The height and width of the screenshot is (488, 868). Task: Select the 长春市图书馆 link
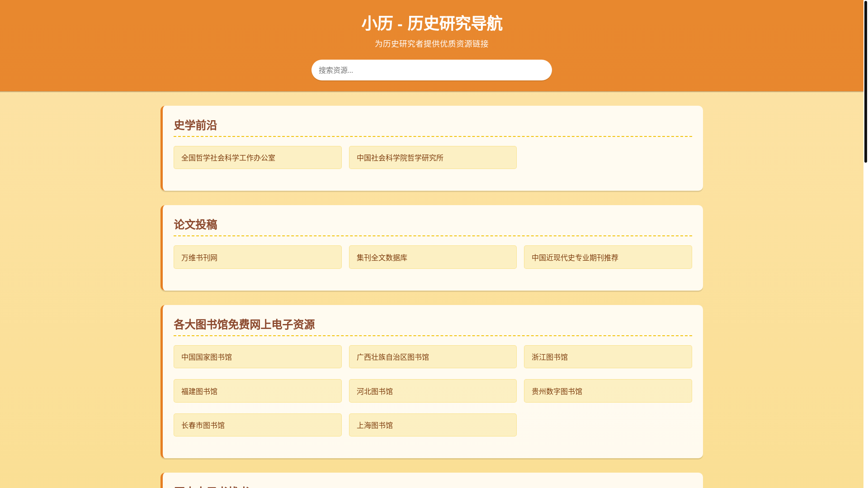(x=257, y=425)
